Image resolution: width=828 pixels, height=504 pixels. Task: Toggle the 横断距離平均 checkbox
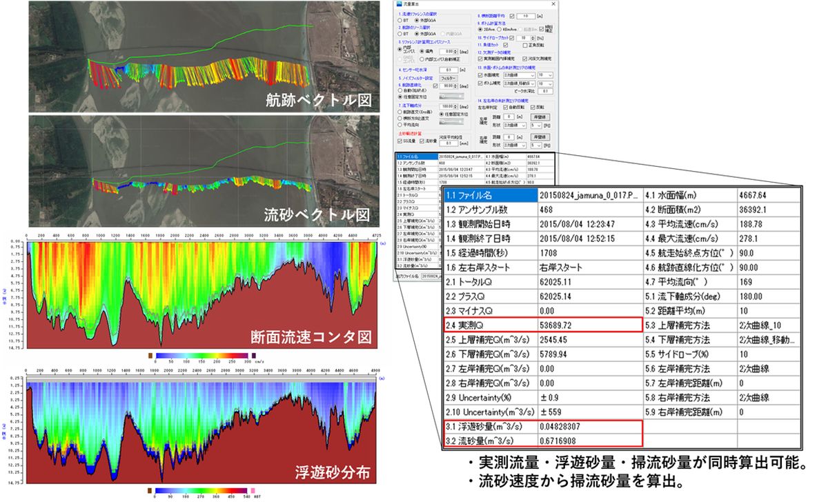click(512, 16)
